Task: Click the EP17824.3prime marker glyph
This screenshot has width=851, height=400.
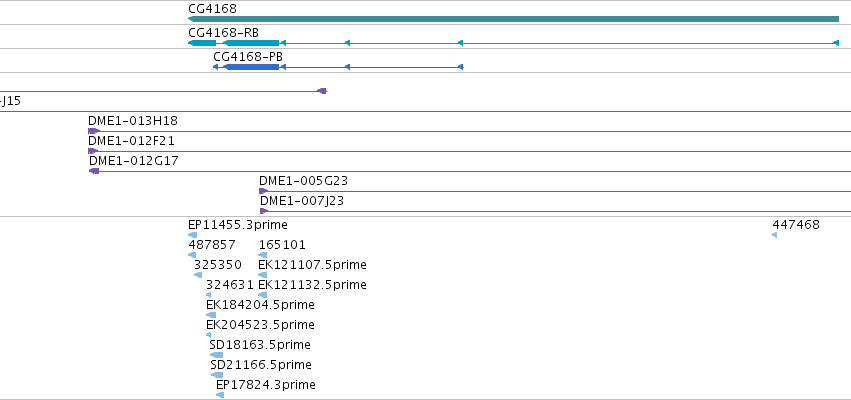Action: [x=220, y=395]
